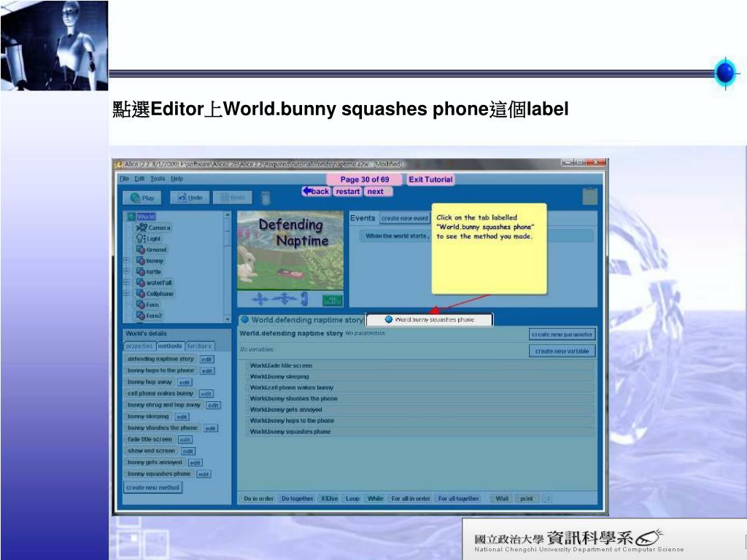Click create new variable

click(x=562, y=351)
